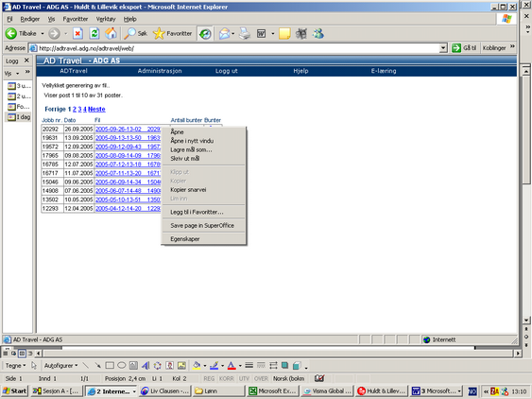Click in the address URL field

pos(234,48)
